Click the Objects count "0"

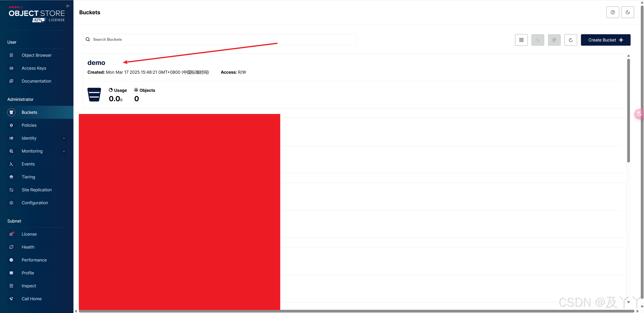click(x=137, y=99)
